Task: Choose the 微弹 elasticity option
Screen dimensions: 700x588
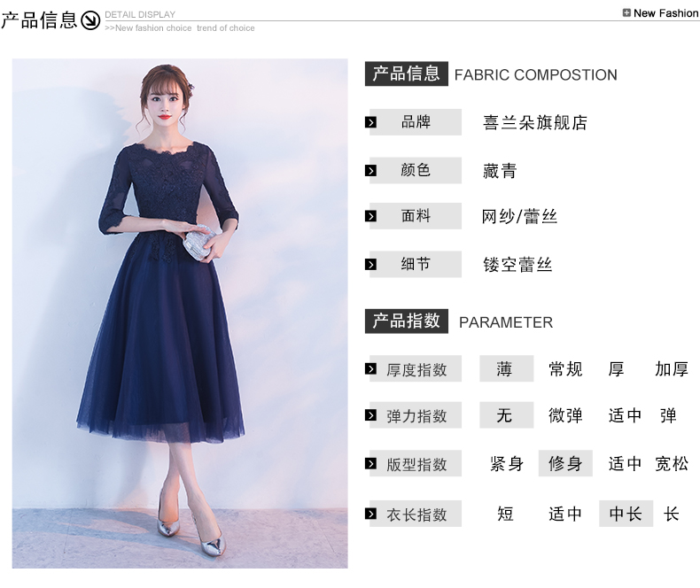Action: [x=565, y=415]
